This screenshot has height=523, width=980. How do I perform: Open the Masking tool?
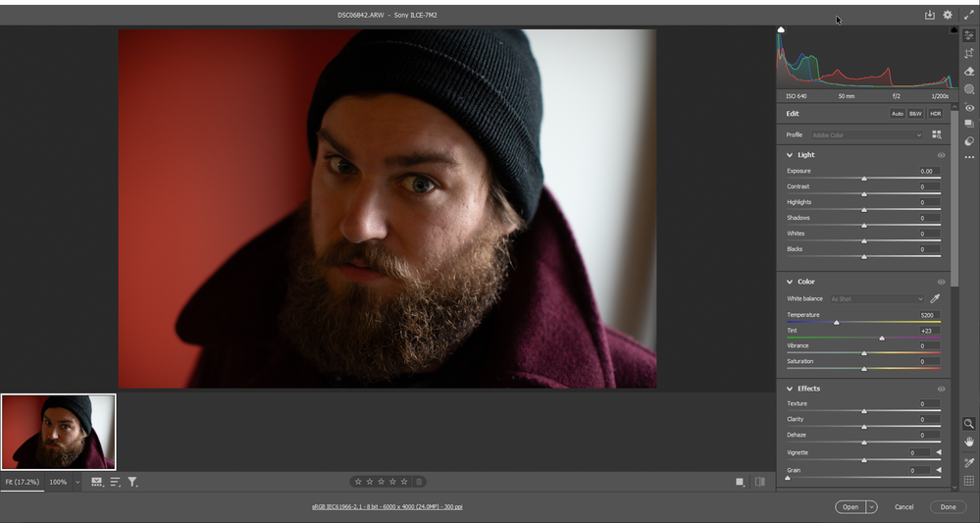(969, 89)
